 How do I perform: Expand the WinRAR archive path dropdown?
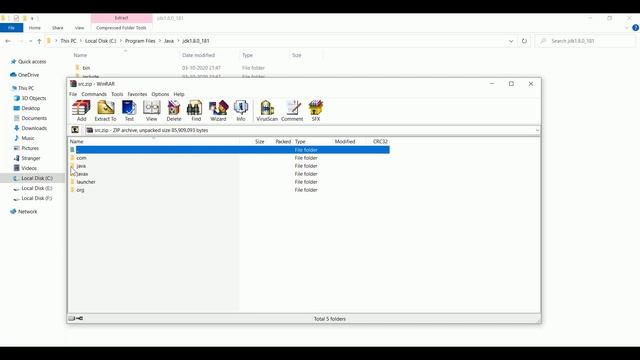click(537, 130)
